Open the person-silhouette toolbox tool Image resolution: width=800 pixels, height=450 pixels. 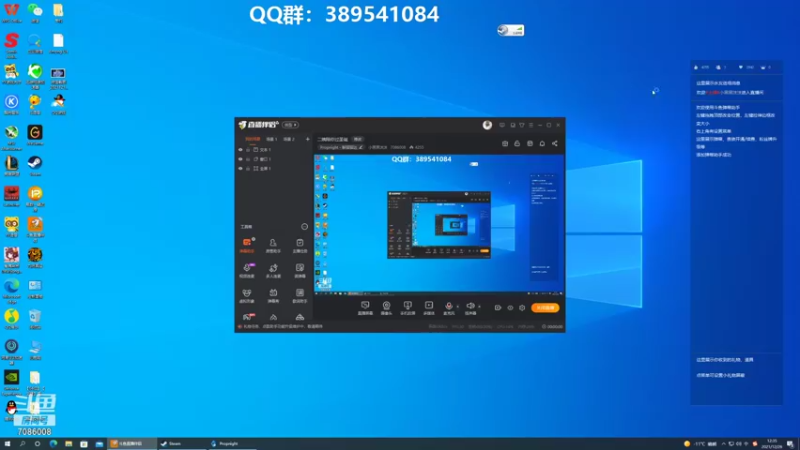point(273,245)
